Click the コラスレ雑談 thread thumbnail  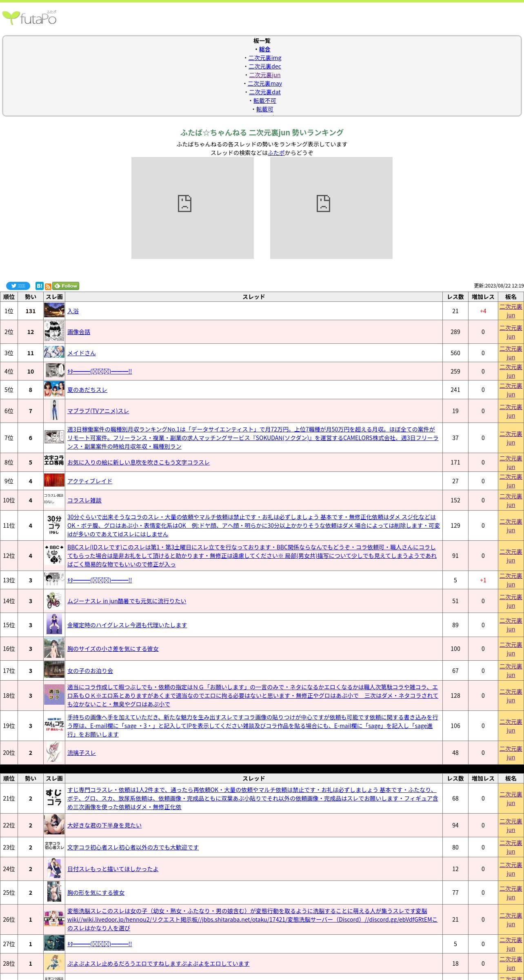coord(54,499)
